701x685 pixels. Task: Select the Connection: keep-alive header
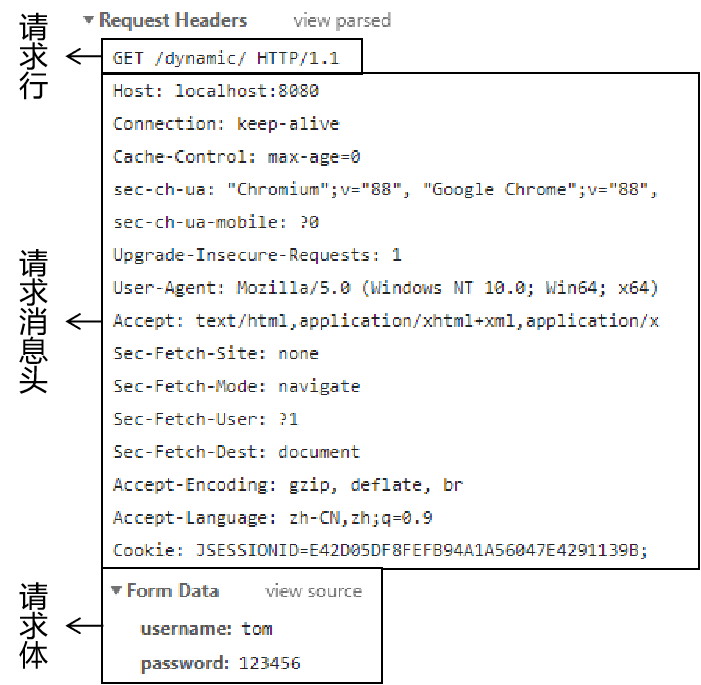[226, 124]
